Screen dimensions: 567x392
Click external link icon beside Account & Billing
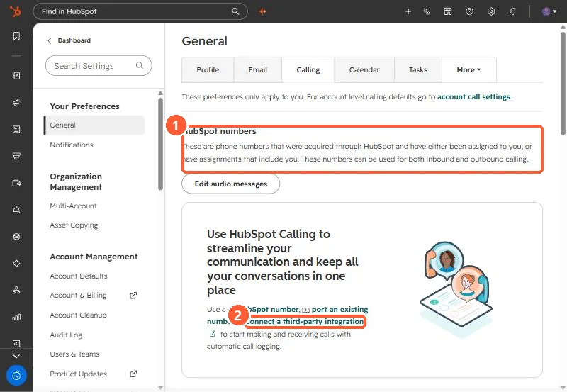coord(133,296)
